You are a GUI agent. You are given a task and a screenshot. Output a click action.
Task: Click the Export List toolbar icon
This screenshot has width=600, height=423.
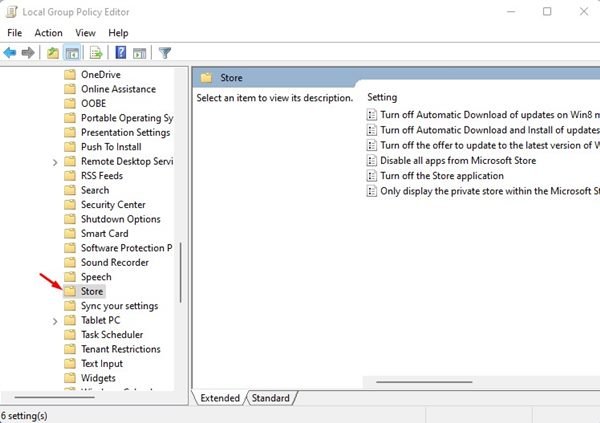coord(96,53)
